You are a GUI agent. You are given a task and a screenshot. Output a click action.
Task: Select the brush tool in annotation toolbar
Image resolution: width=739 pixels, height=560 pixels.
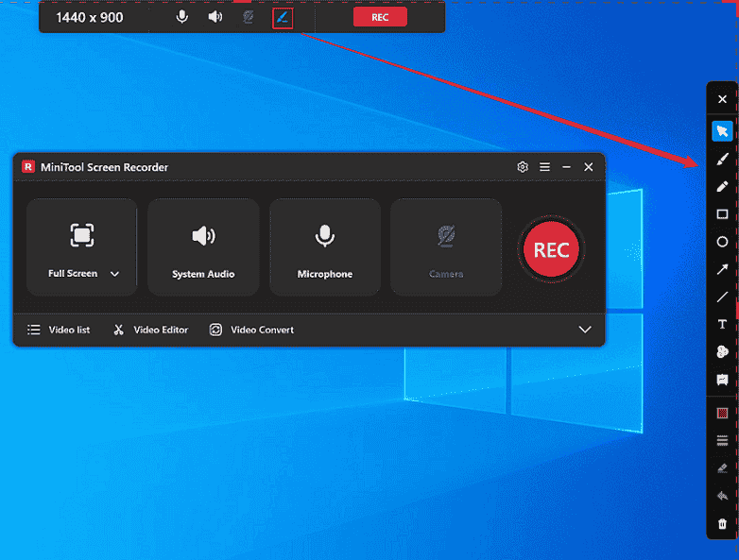tap(722, 160)
